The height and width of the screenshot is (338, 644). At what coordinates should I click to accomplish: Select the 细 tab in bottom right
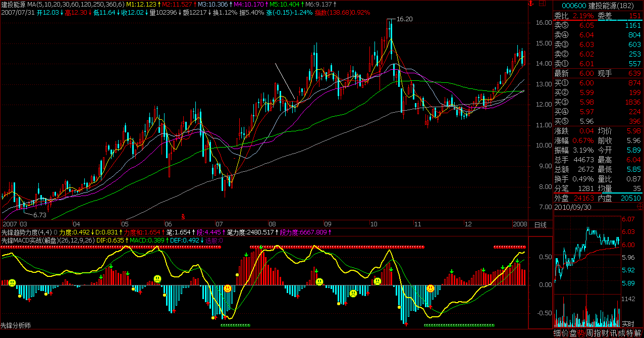557,333
